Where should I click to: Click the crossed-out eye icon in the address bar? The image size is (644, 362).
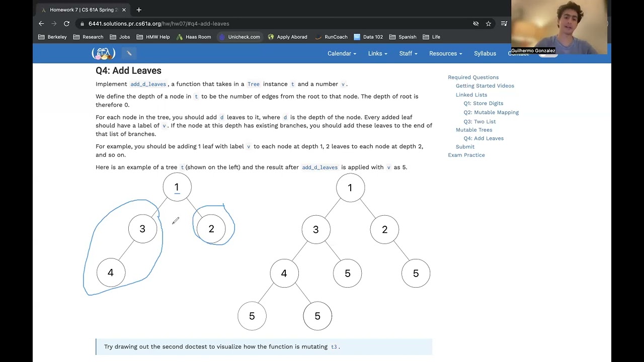point(475,24)
